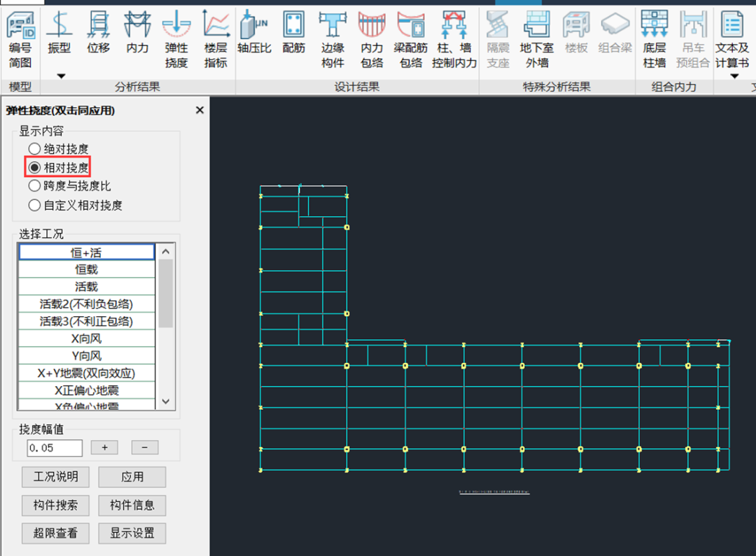The width and height of the screenshot is (756, 556).
Task: Click the 吊车预组合 crane pre-combination icon
Action: tap(693, 41)
